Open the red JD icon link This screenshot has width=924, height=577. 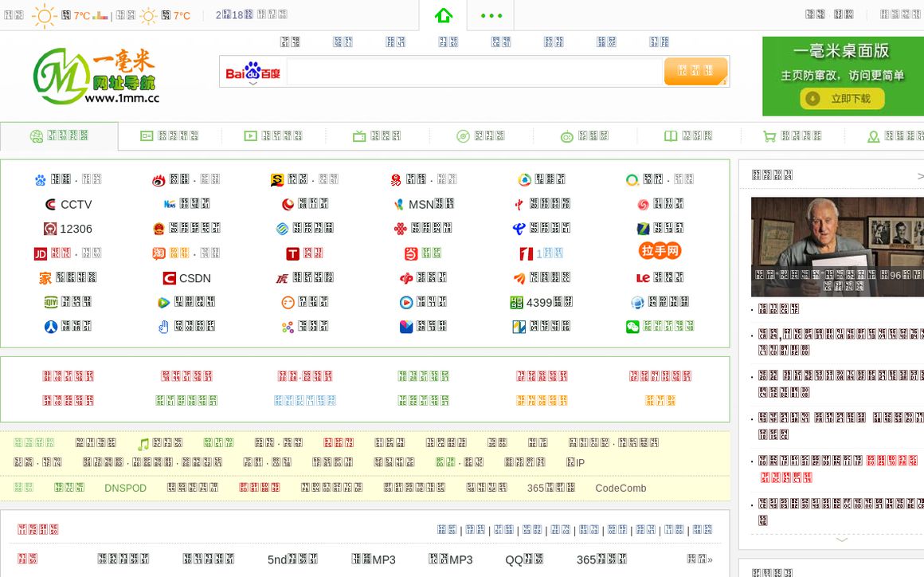click(40, 253)
